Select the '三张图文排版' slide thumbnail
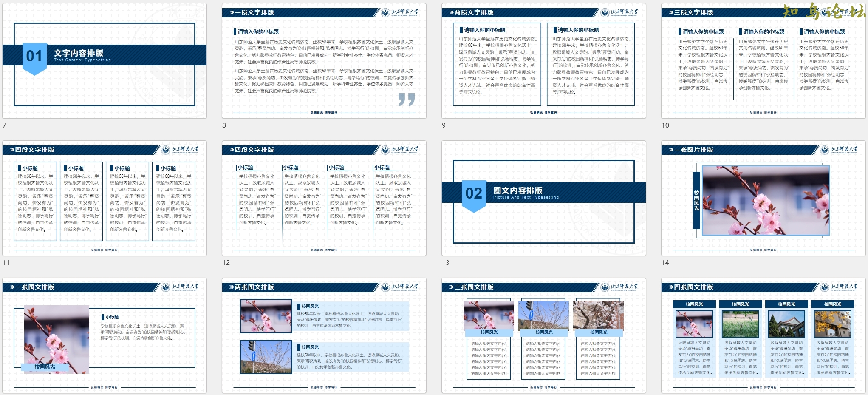 pyautogui.click(x=544, y=335)
